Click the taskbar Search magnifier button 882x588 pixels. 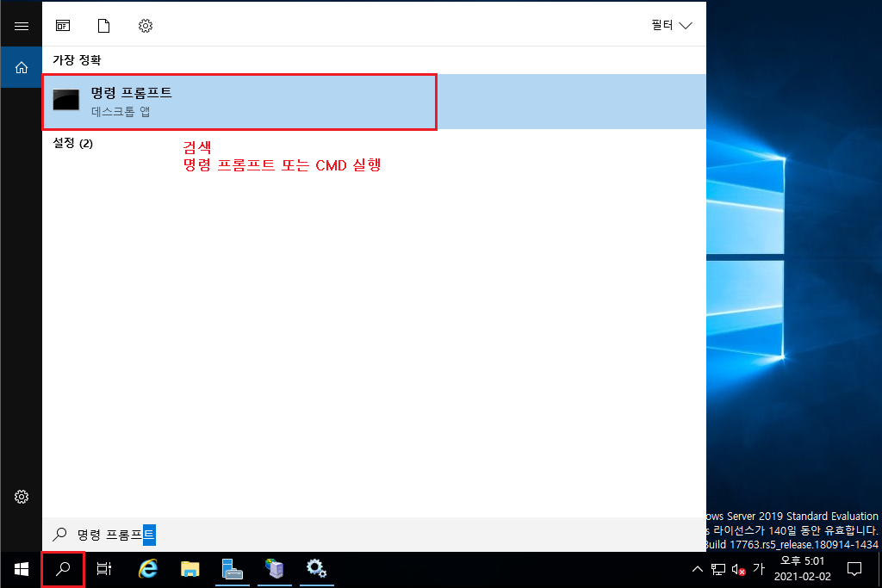(x=63, y=569)
